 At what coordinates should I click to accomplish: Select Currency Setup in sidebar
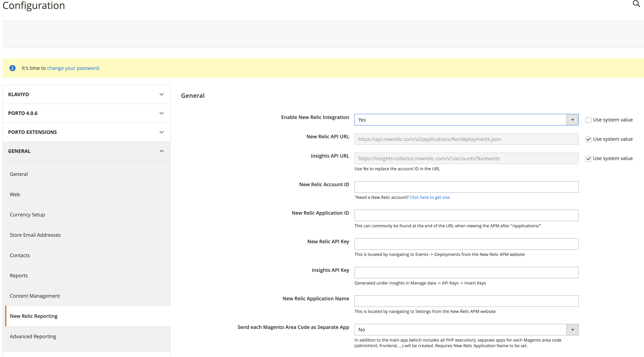click(x=28, y=215)
